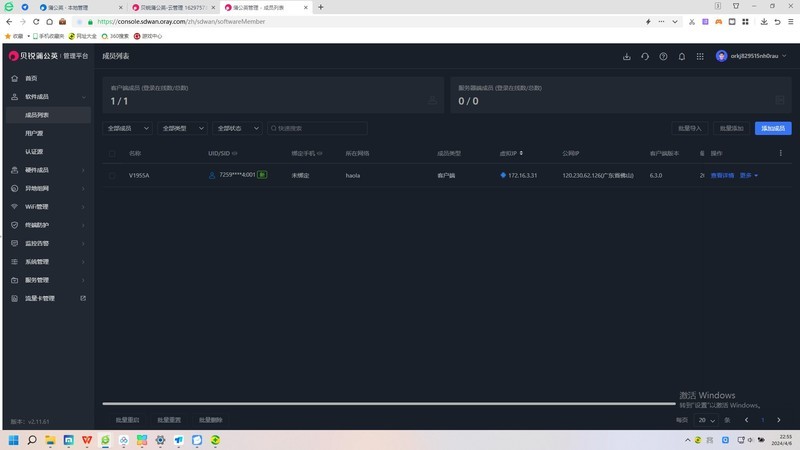The height and width of the screenshot is (450, 800).
Task: Click the browser address bar URL
Action: point(181,21)
